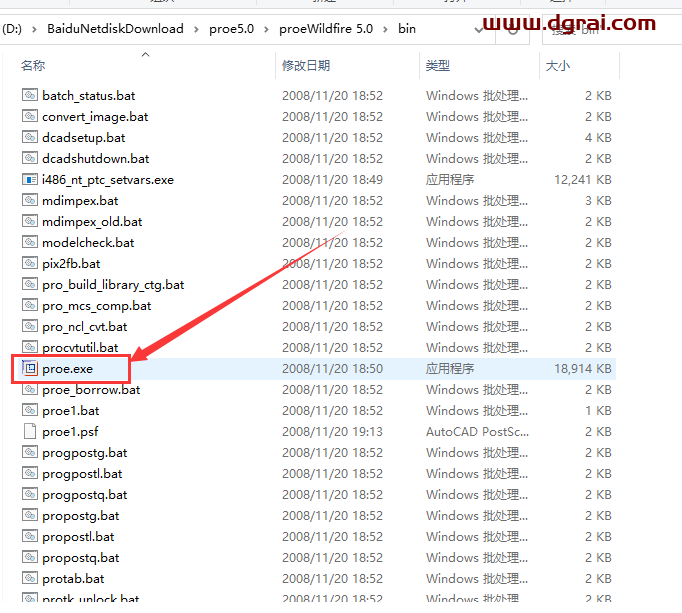The width and height of the screenshot is (682, 613).
Task: Click the 2008/11/20 19:13 date cell
Action: tap(332, 432)
